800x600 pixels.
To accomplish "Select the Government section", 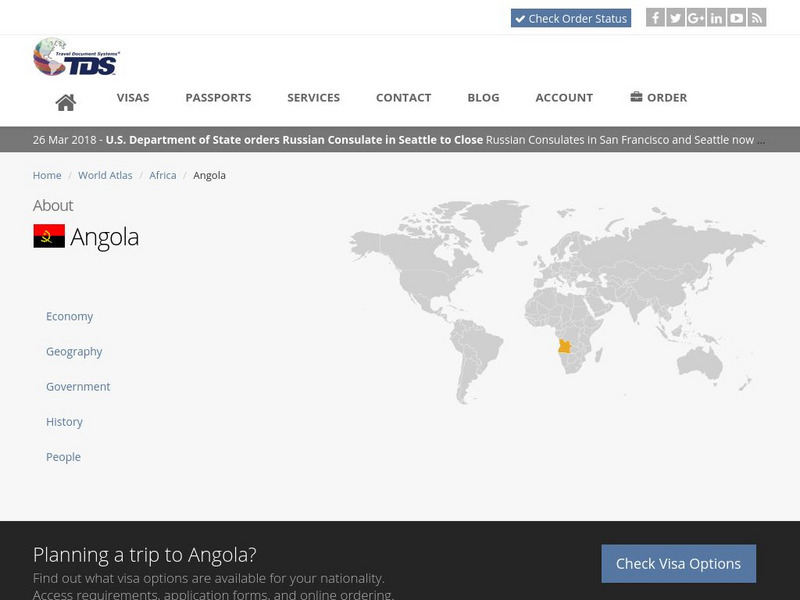I will pos(77,386).
